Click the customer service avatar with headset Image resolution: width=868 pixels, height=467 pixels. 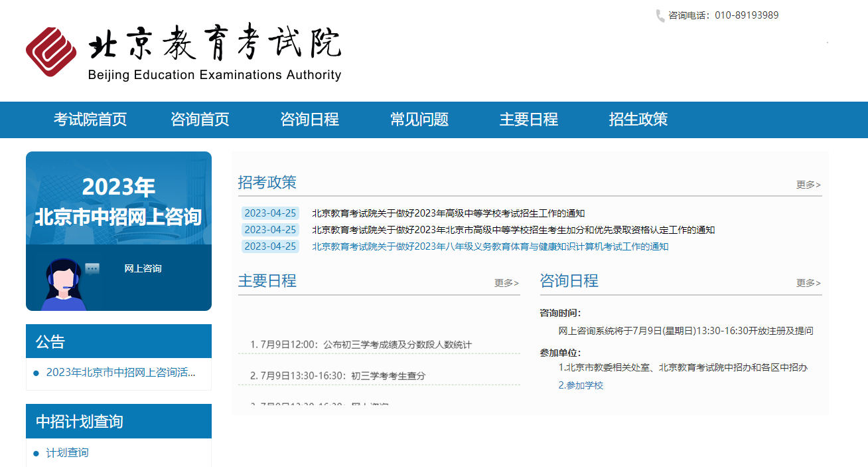pyautogui.click(x=64, y=284)
